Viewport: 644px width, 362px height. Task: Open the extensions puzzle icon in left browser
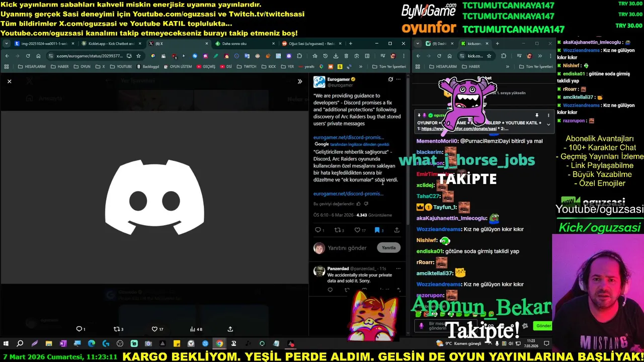point(299,56)
